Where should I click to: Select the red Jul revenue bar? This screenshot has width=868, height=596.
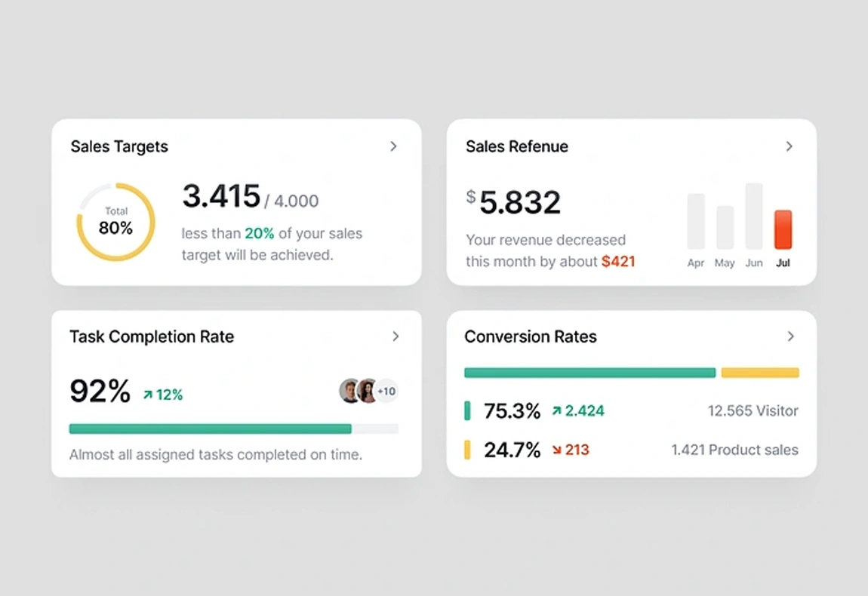point(783,229)
